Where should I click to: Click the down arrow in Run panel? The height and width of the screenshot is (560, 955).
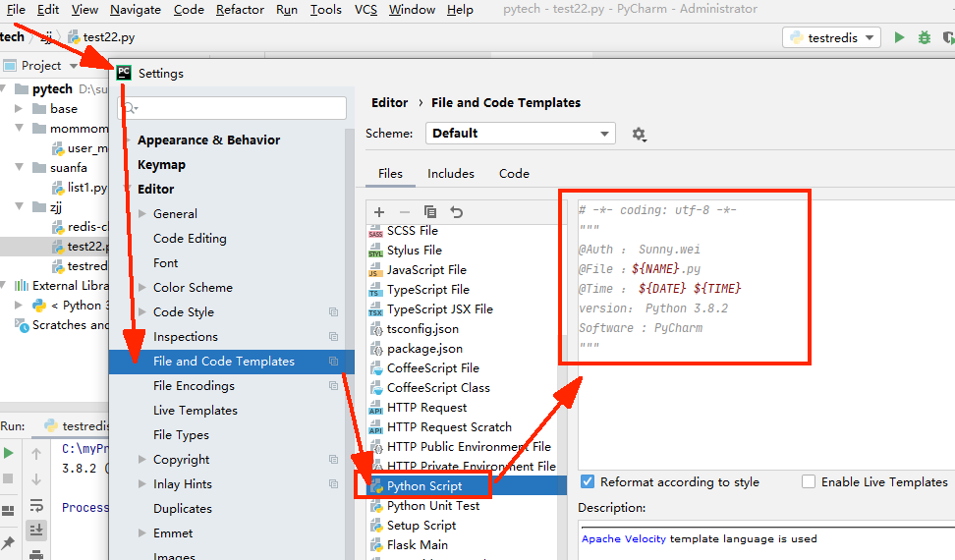(36, 479)
